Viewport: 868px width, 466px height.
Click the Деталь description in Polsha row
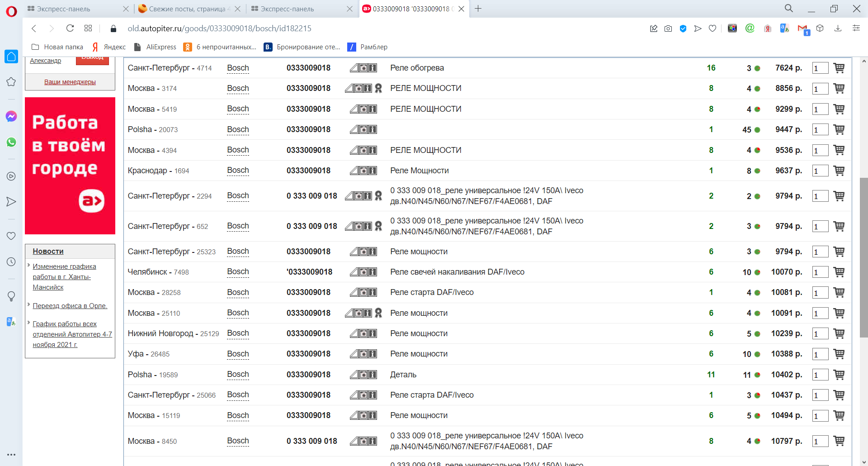403,375
